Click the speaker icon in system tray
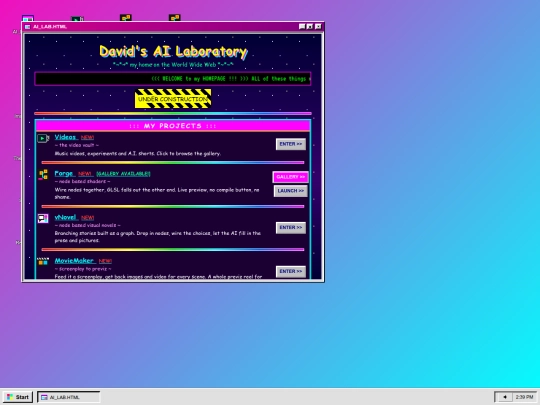This screenshot has height=405, width=540. coord(505,397)
